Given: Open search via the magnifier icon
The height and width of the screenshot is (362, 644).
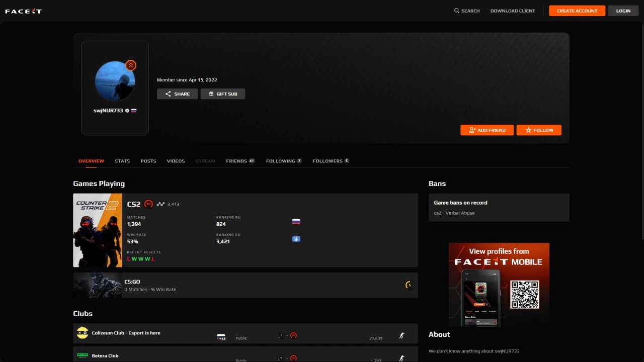Looking at the screenshot, I should click(457, 11).
